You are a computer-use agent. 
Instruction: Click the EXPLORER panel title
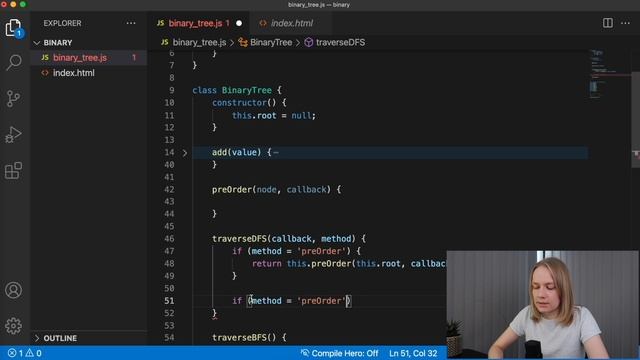[x=62, y=23]
